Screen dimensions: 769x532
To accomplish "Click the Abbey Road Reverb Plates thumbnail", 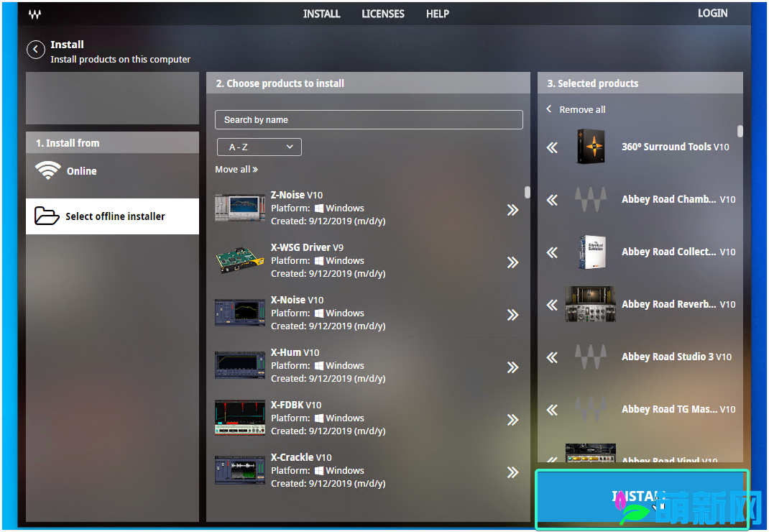I will coord(591,304).
